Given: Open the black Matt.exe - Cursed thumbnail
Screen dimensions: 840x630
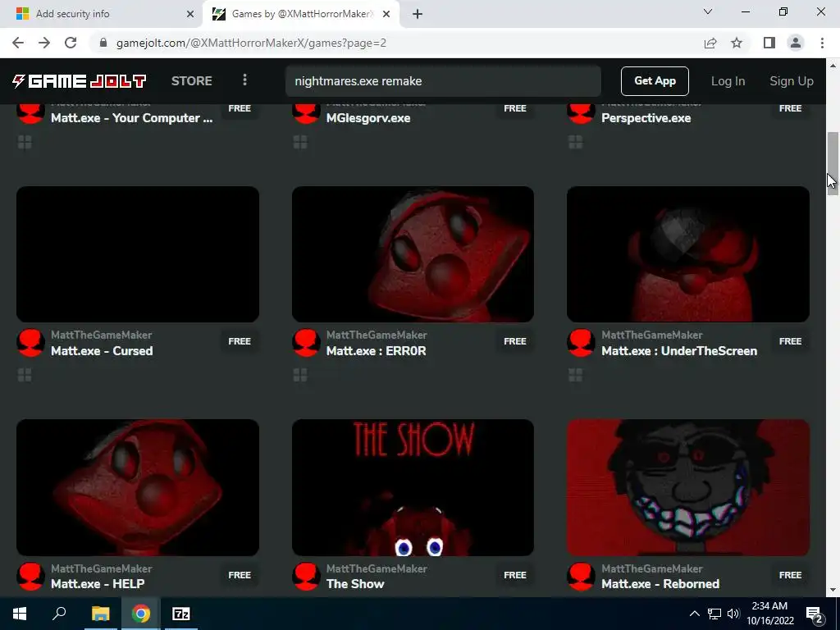Looking at the screenshot, I should coord(138,254).
